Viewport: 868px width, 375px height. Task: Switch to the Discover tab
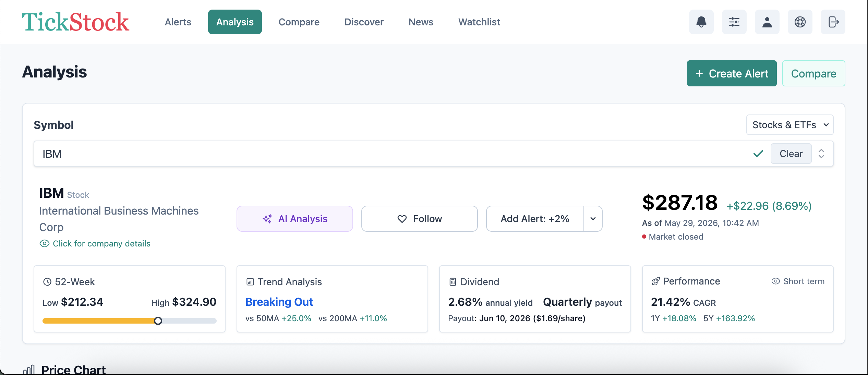click(364, 22)
